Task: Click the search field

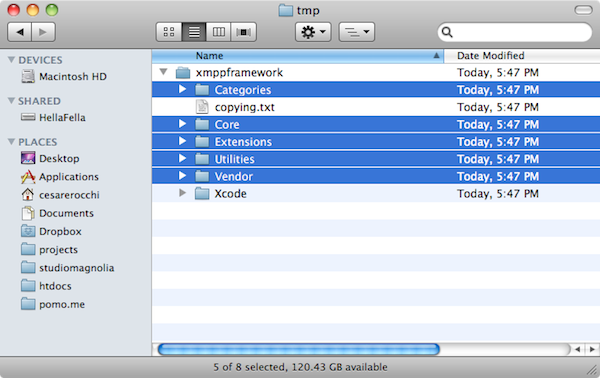Action: coord(515,32)
